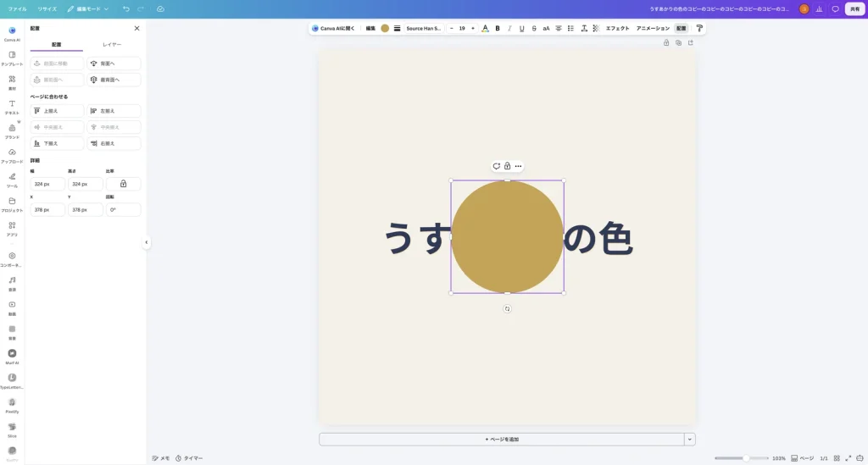
Task: Open the テキスト (Text) sidebar panel
Action: pyautogui.click(x=12, y=107)
